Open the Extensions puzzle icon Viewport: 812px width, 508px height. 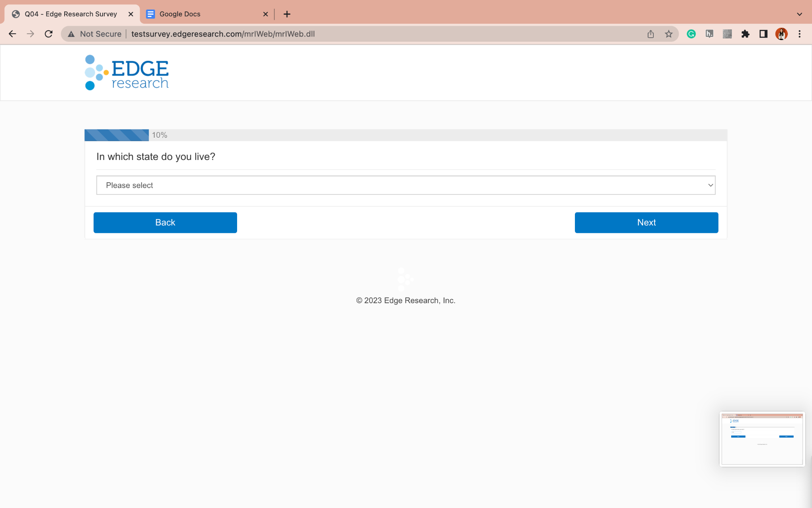(745, 34)
